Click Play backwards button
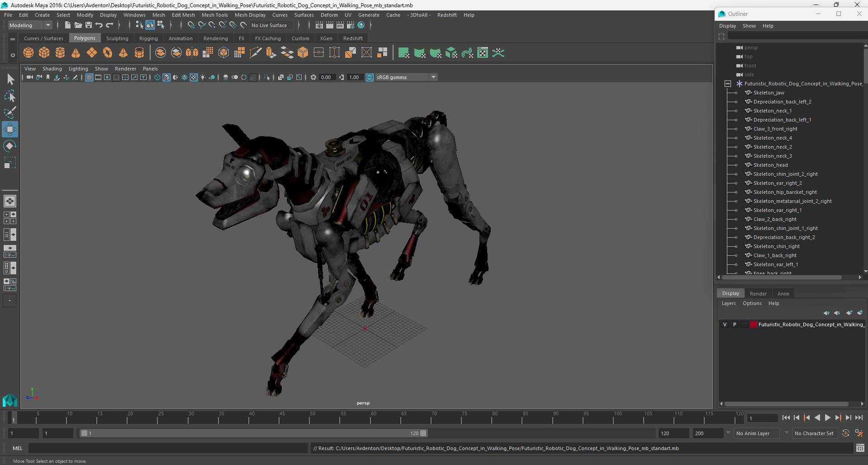 (817, 418)
